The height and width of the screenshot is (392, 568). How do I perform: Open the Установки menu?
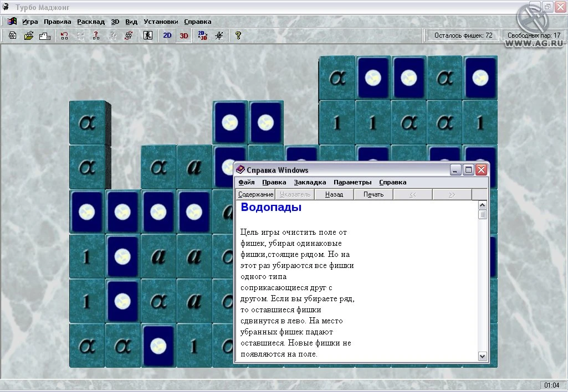161,22
